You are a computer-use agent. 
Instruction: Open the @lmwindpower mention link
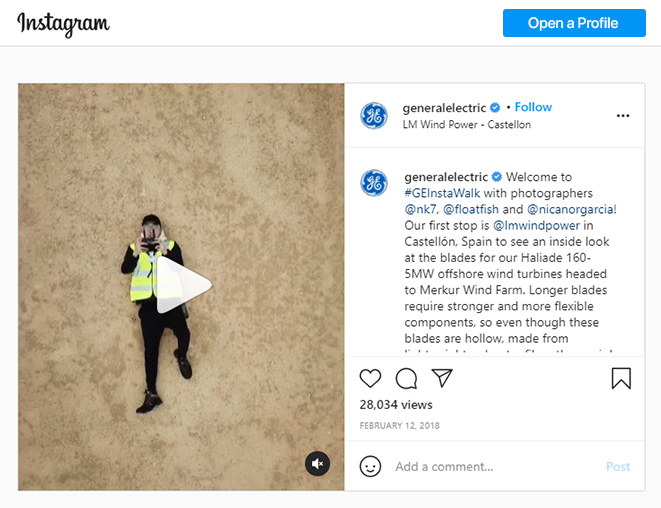pos(536,226)
